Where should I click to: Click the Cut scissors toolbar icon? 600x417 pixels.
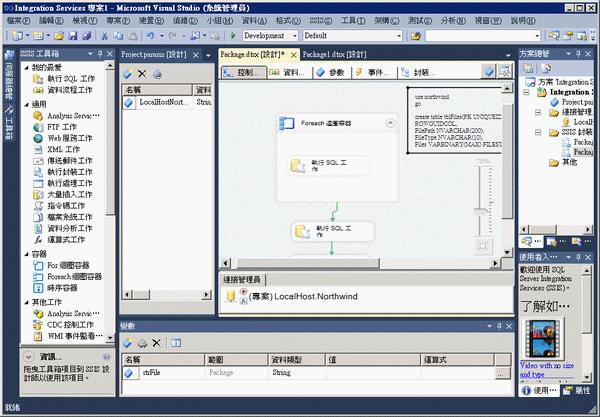[x=104, y=36]
